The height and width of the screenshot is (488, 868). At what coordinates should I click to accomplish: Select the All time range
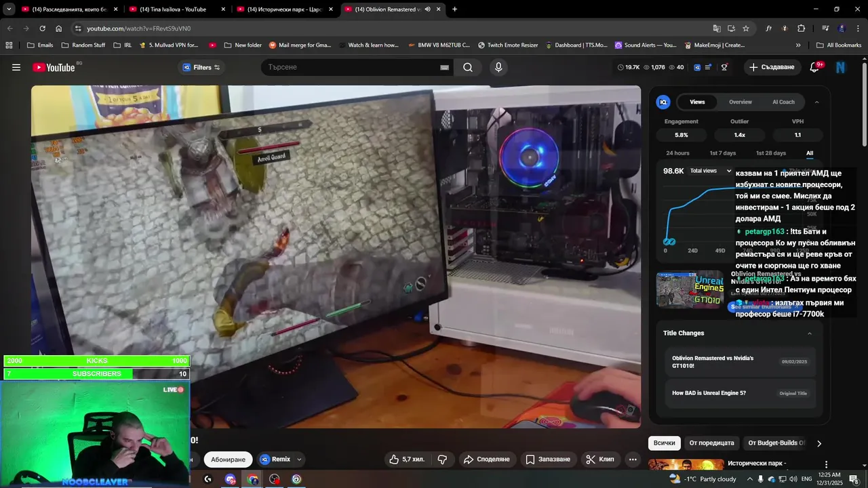(x=810, y=153)
